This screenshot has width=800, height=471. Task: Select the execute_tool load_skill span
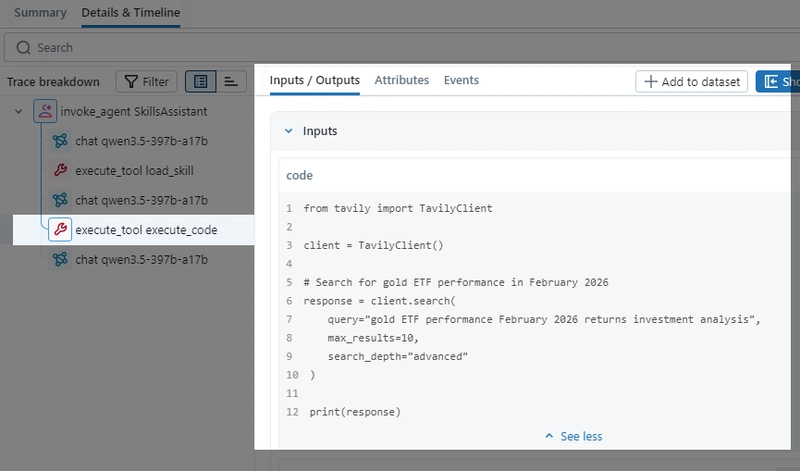pos(134,171)
